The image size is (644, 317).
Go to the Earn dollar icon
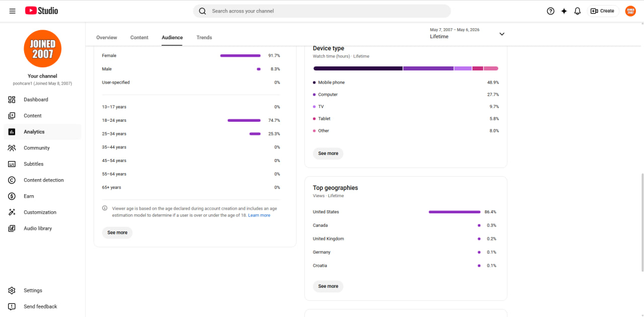tap(12, 196)
